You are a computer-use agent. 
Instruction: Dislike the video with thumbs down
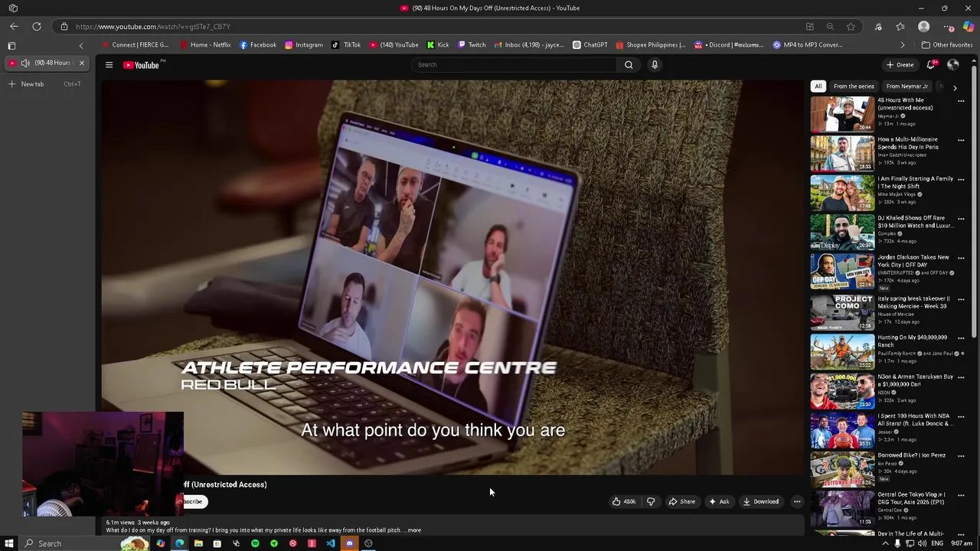pyautogui.click(x=651, y=501)
